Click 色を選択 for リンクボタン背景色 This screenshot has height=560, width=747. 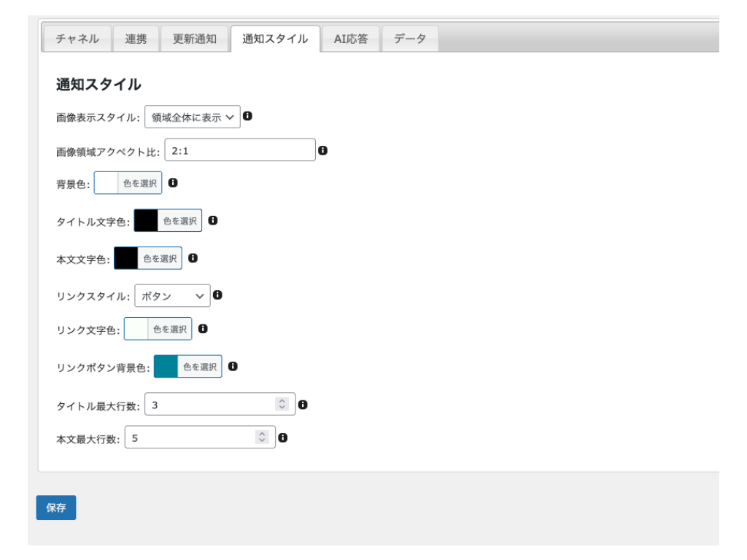200,367
